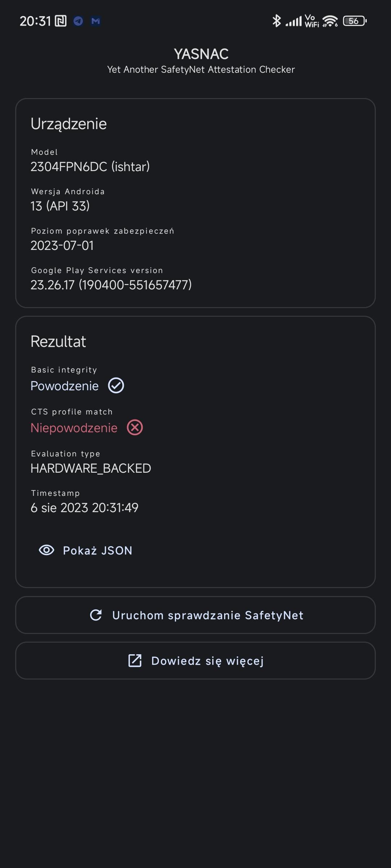Tap the HARDWARE_BACKED evaluation type text
The width and height of the screenshot is (391, 868).
point(91,468)
